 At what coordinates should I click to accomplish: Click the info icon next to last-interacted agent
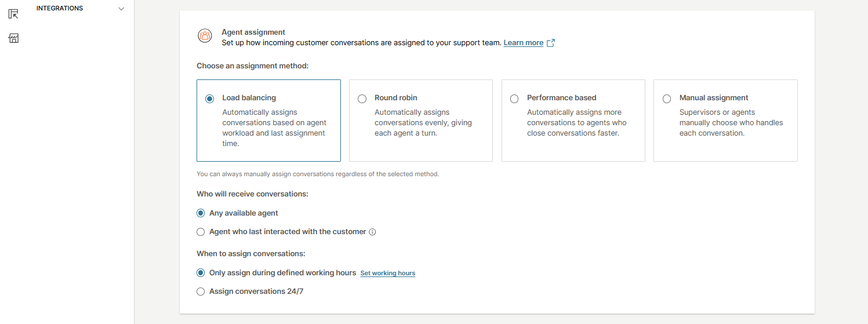(373, 232)
